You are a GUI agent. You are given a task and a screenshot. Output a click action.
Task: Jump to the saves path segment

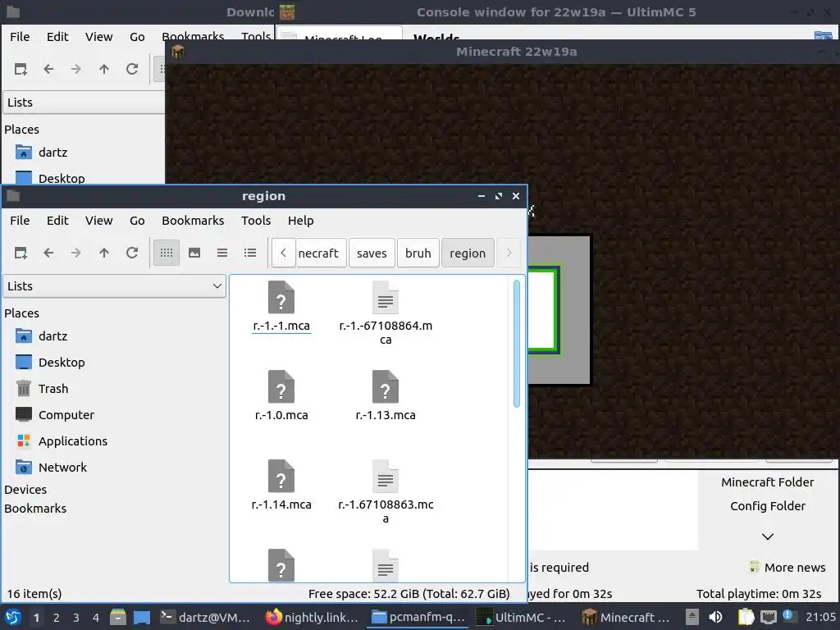click(x=372, y=253)
